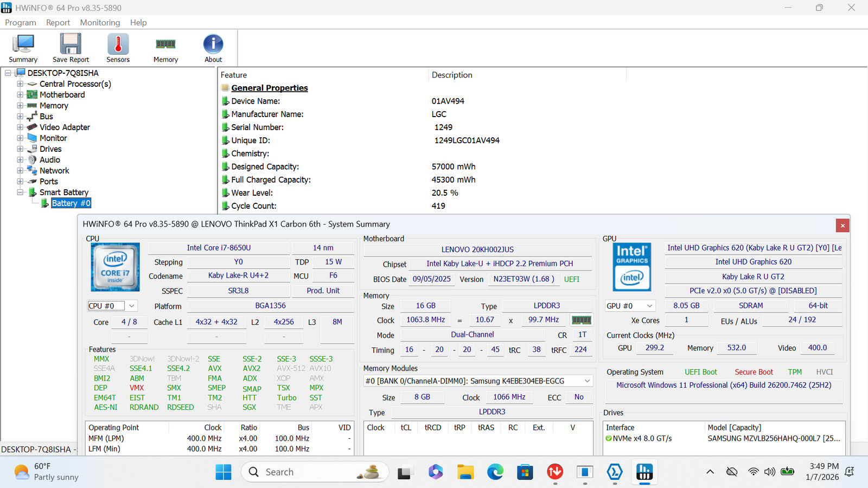The height and width of the screenshot is (488, 868).
Task: Close the System Summary window
Action: [843, 226]
